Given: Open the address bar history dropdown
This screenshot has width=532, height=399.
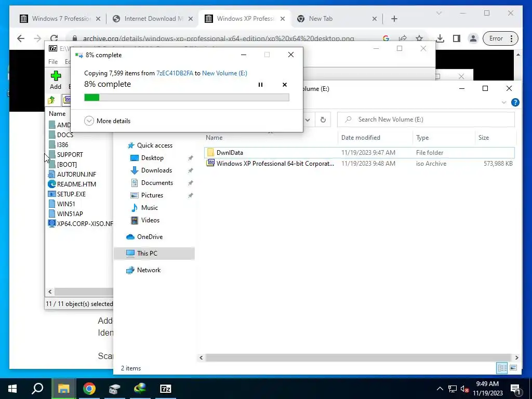Looking at the screenshot, I should click(x=308, y=119).
